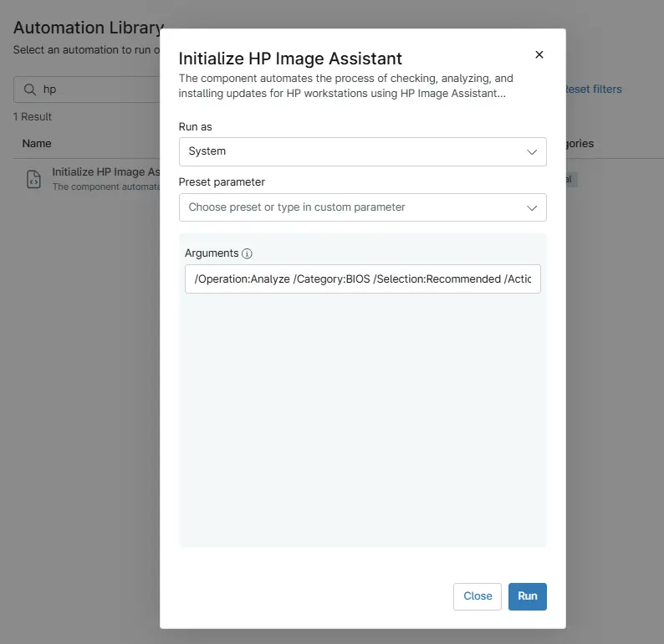Click the magnifier icon in search box
This screenshot has height=644, width=664.
[x=29, y=89]
